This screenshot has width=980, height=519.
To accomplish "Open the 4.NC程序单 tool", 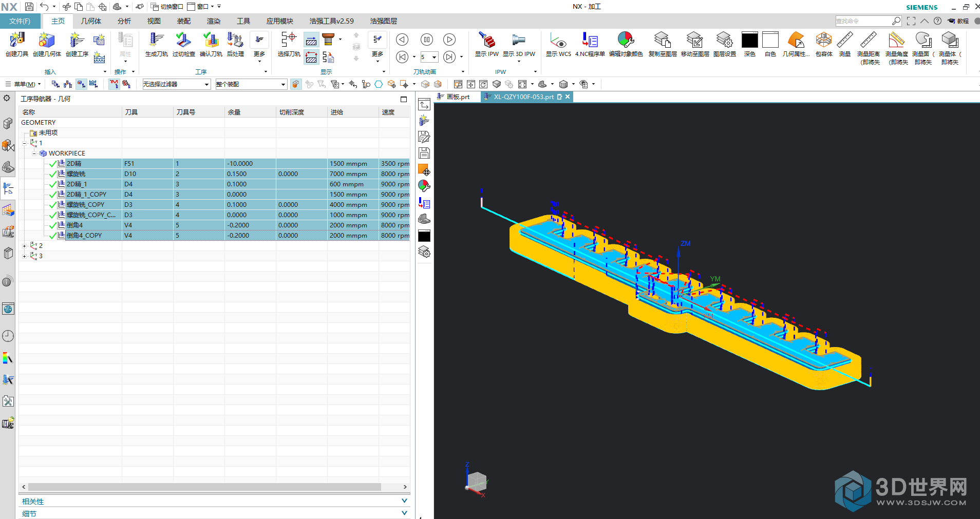I will [590, 44].
